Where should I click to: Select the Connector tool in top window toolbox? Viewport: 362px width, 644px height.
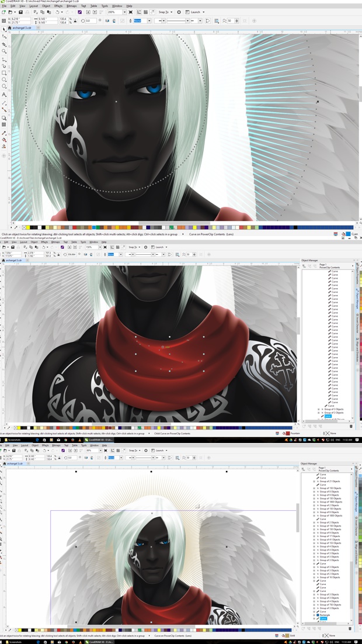(x=4, y=110)
